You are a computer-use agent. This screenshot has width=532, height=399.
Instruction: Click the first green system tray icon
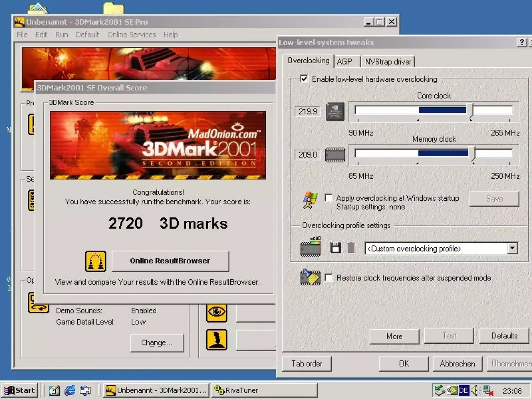440,390
